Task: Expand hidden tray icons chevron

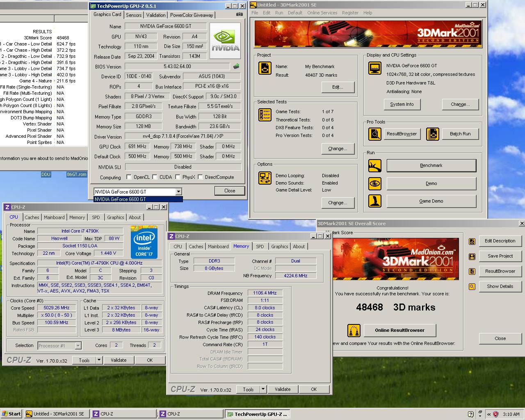Action: click(489, 414)
